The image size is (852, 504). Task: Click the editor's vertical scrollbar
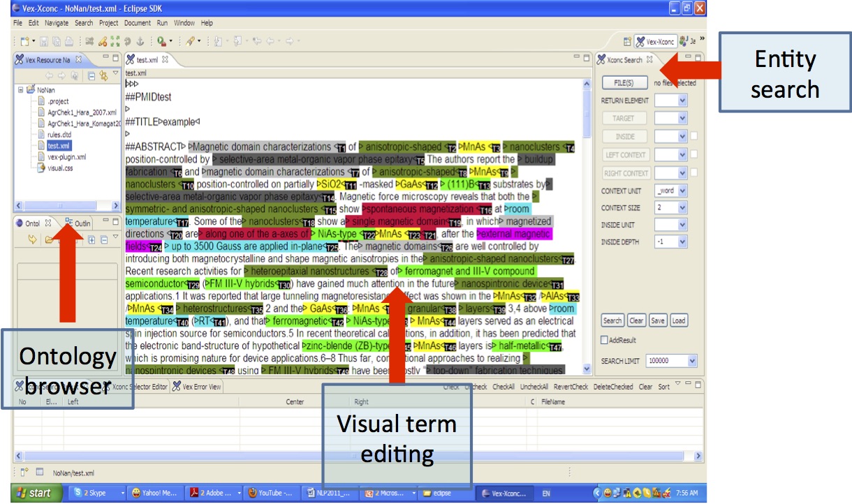(587, 225)
